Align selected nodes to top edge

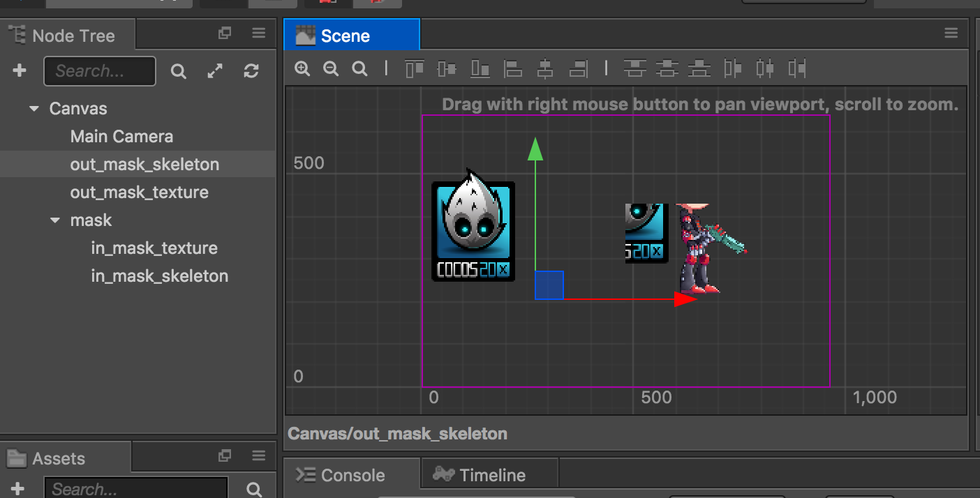(x=415, y=68)
